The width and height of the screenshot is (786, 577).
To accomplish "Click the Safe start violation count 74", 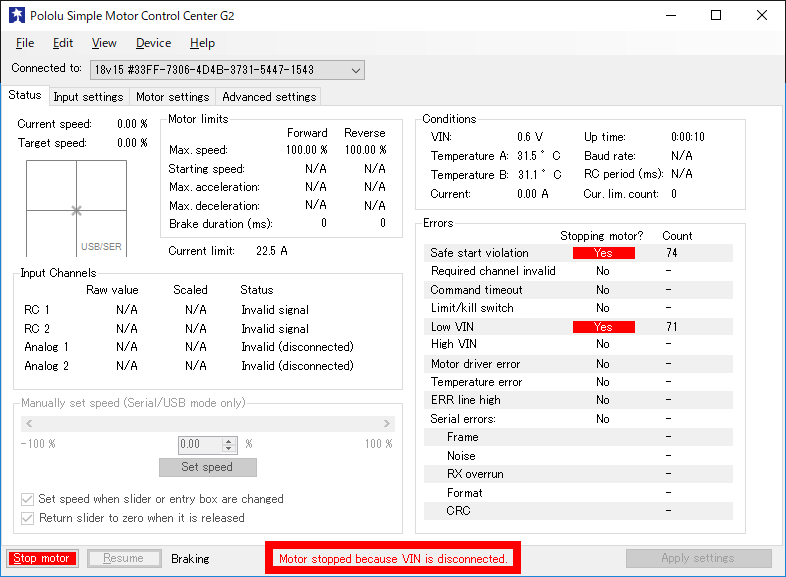I will pos(672,253).
